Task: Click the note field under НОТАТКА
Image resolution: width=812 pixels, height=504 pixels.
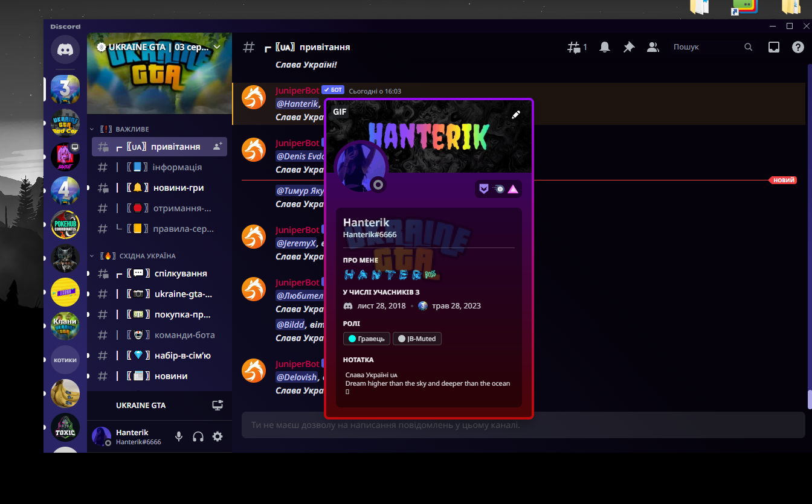Action: tap(428, 383)
